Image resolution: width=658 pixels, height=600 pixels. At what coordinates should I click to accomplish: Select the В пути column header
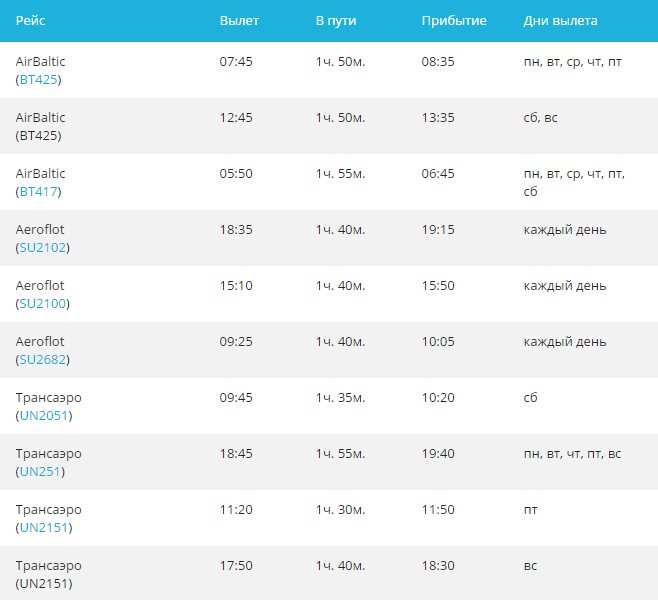coord(336,21)
